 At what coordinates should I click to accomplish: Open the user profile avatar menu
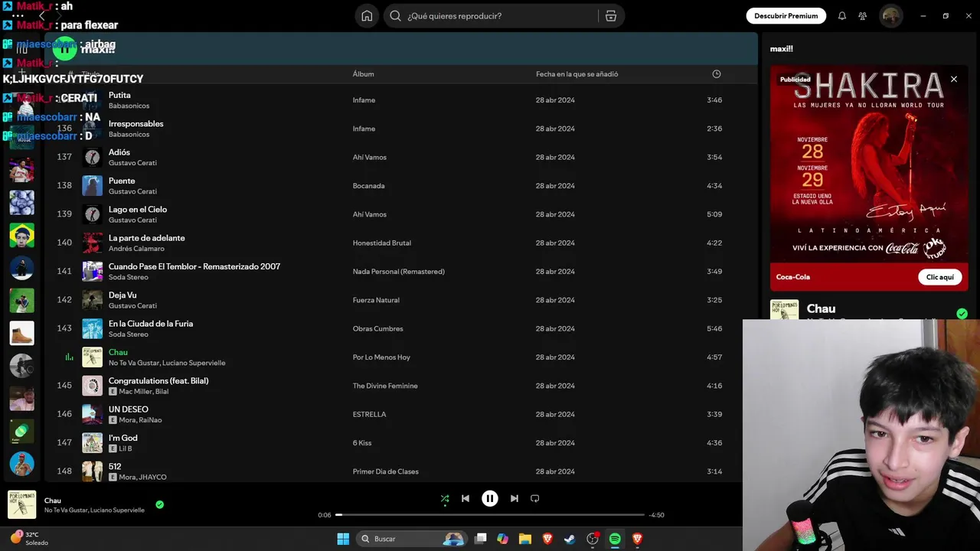click(x=890, y=15)
